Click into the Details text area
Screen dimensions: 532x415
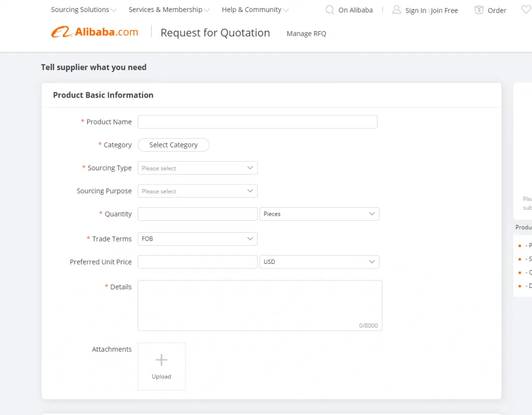(x=260, y=305)
